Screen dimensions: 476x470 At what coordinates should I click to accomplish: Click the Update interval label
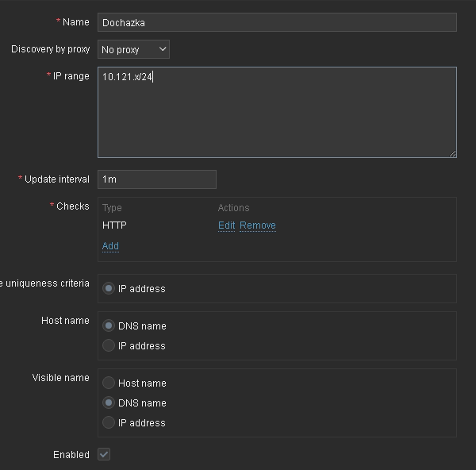pyautogui.click(x=56, y=179)
